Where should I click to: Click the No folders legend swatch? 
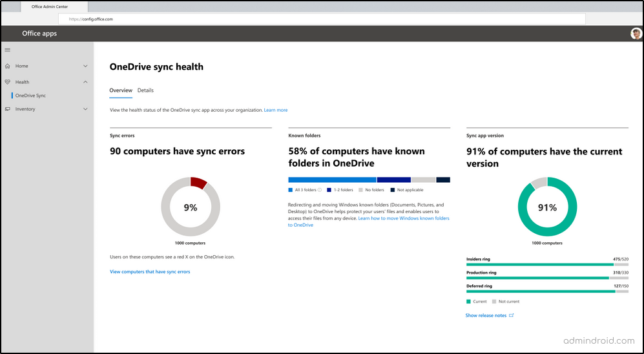(360, 190)
